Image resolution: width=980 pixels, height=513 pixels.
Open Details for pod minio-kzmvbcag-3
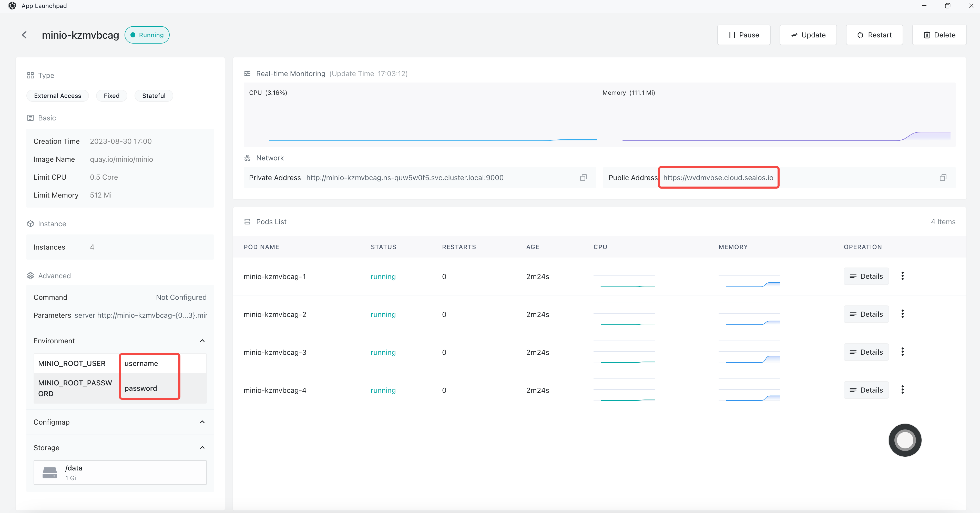tap(866, 352)
